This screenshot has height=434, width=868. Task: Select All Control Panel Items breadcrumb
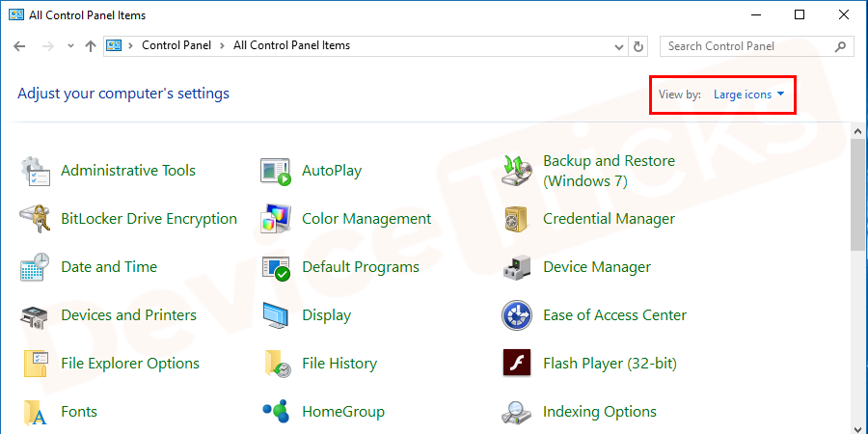[291, 45]
